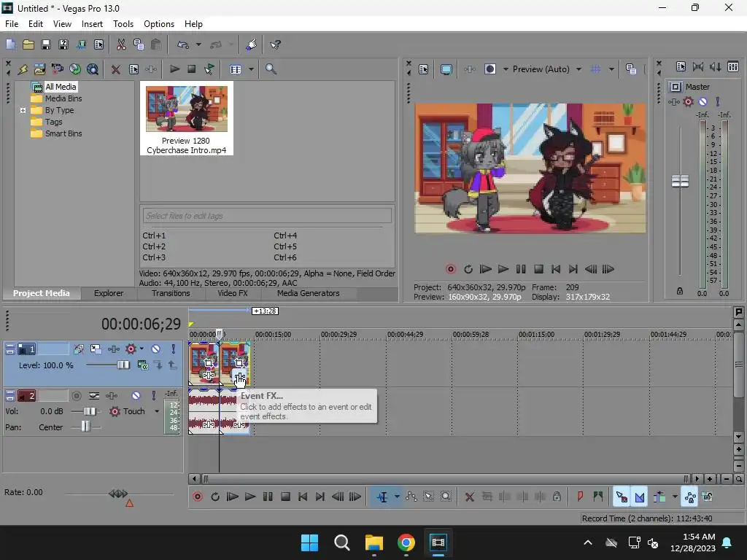Click the Overlays grid icon in preview
747x560 pixels.
[595, 69]
